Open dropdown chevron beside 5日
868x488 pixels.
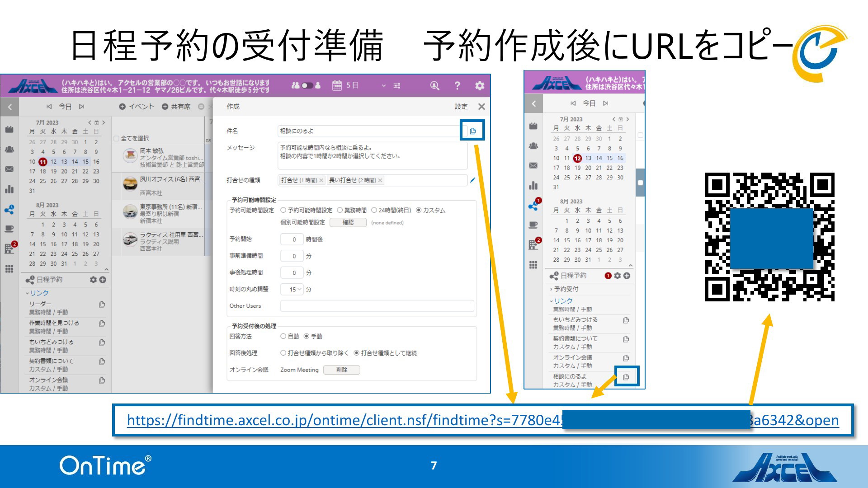(384, 85)
